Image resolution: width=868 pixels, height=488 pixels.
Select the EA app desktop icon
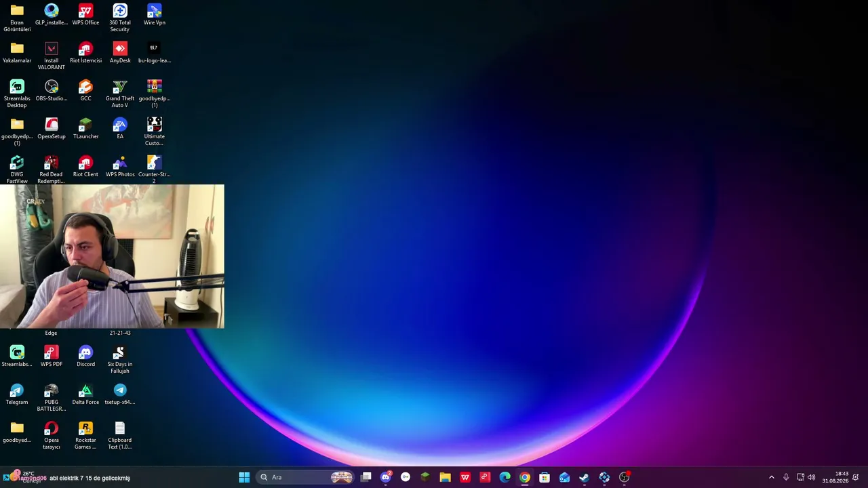coord(120,129)
